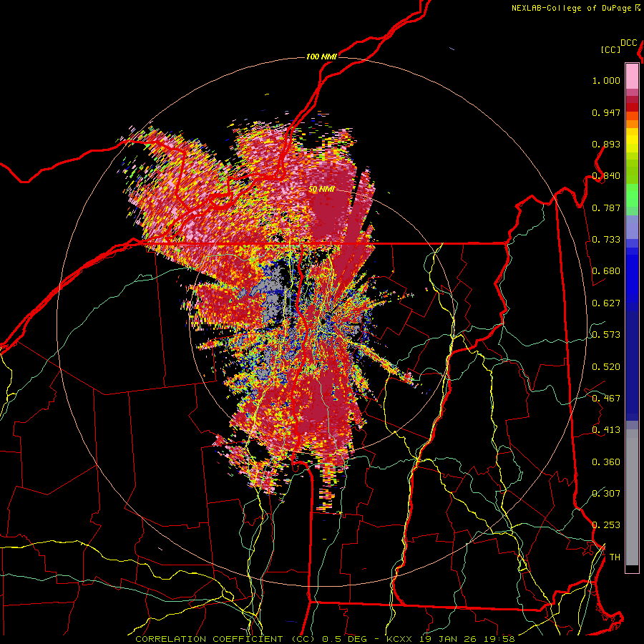Click the 0.840 scale value
This screenshot has height=644, width=644.
[x=606, y=176]
